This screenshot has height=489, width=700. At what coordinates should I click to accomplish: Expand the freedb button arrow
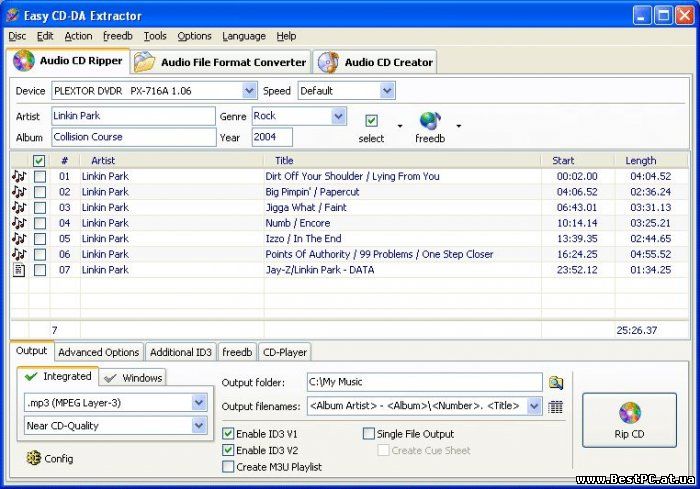coord(458,126)
